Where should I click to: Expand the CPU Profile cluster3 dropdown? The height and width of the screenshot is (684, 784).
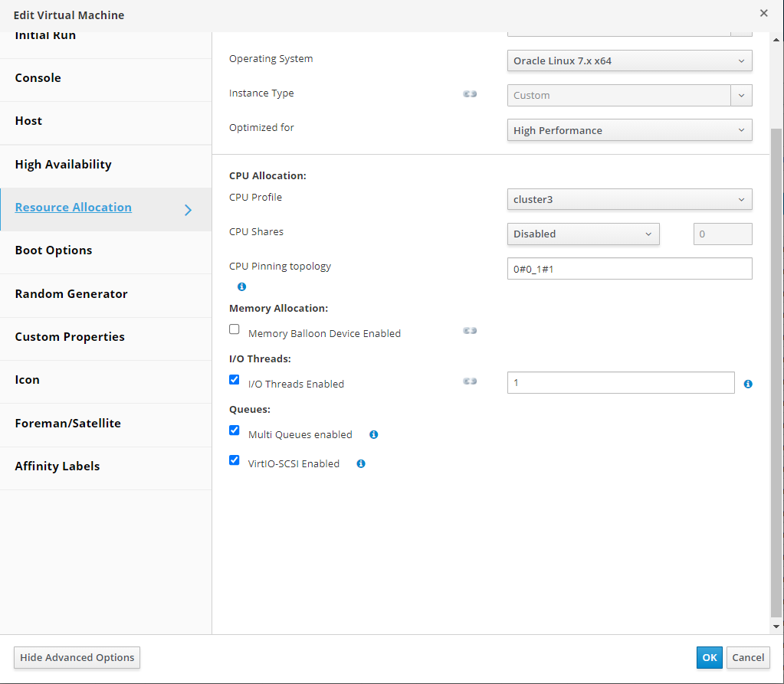pyautogui.click(x=629, y=199)
